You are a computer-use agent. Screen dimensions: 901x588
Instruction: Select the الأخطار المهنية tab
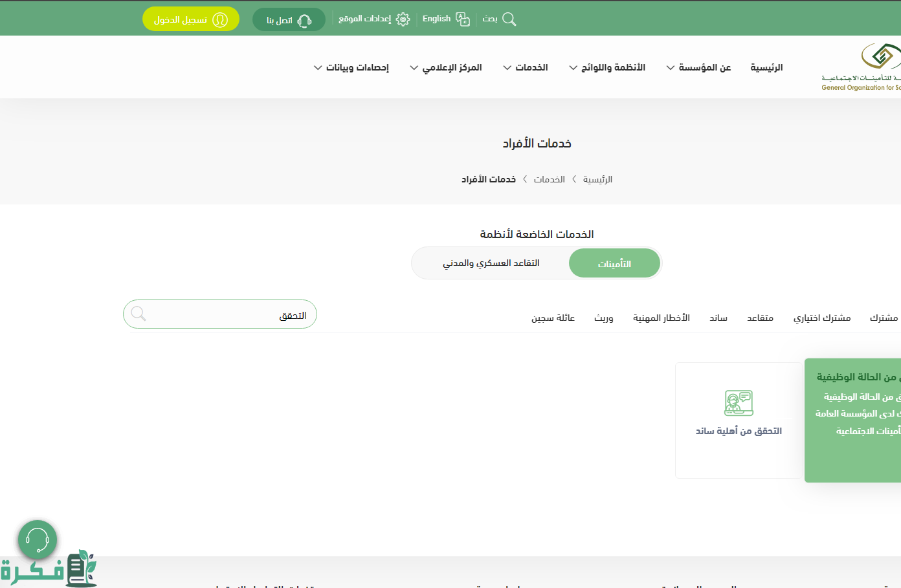coord(661,318)
